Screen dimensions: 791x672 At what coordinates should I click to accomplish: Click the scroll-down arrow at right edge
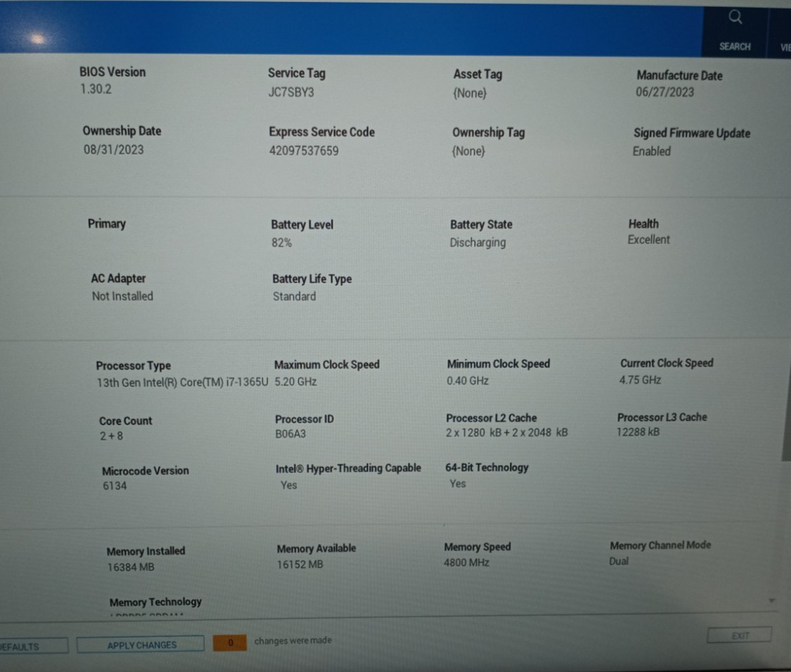click(x=772, y=600)
